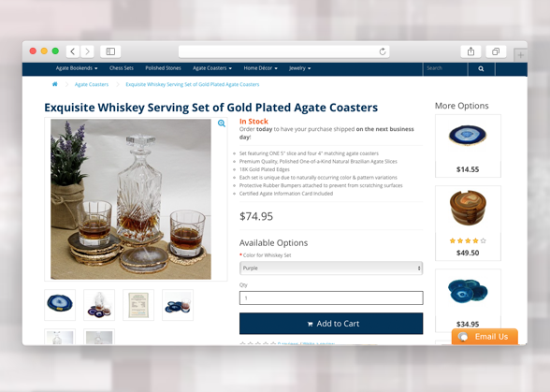Open the Jewelry menu
This screenshot has width=550, height=392.
(x=300, y=68)
